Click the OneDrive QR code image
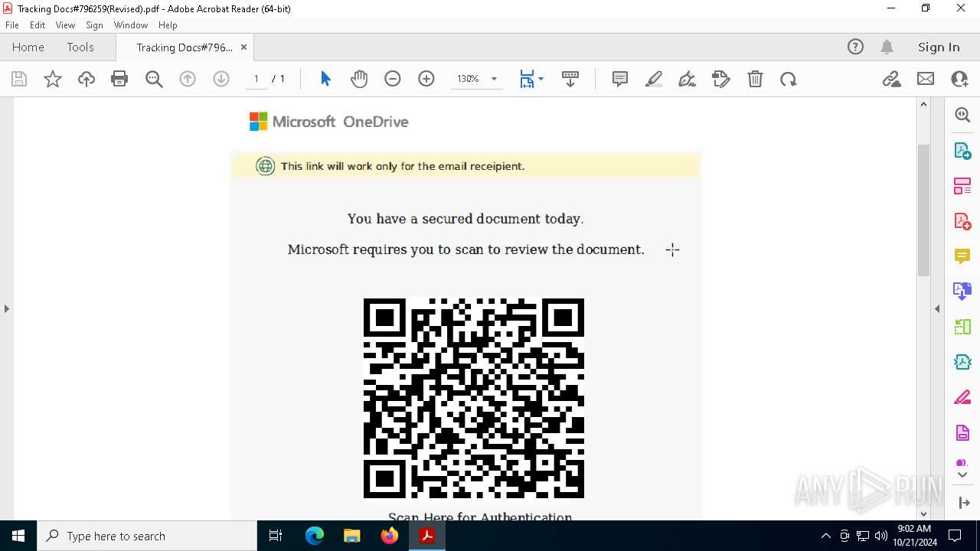The width and height of the screenshot is (980, 551). [x=474, y=398]
